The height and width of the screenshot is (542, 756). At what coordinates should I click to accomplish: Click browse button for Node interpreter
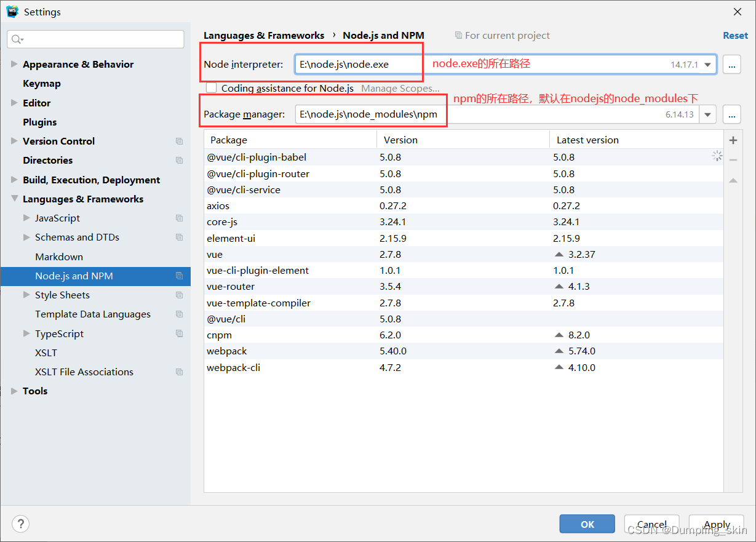[731, 64]
